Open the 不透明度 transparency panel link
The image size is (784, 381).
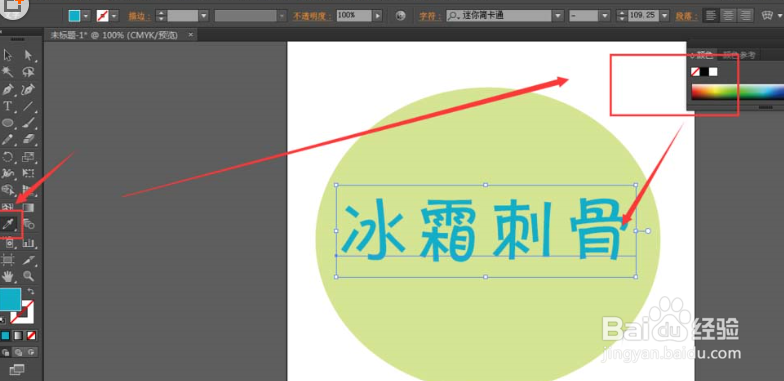pyautogui.click(x=312, y=16)
